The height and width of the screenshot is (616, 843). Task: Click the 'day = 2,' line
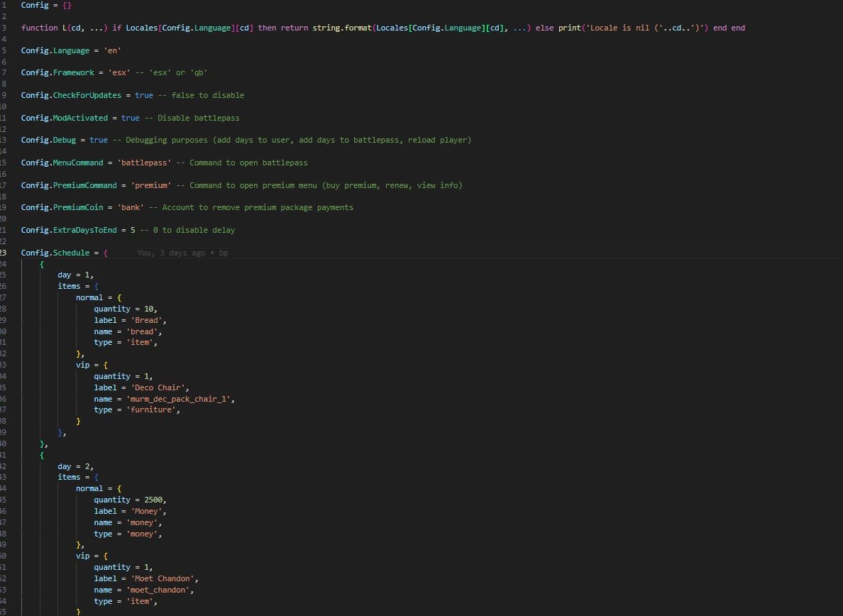(x=76, y=466)
